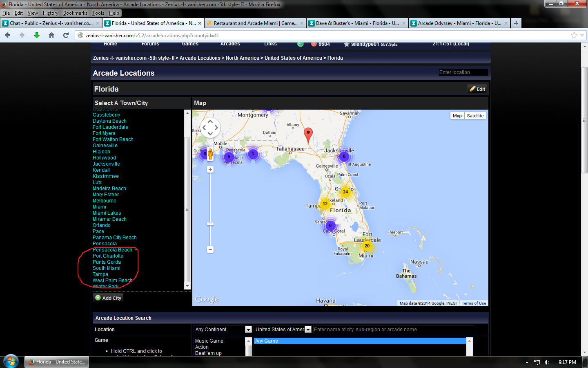Open downloads with the green arrow icon
Image resolution: width=588 pixels, height=368 pixels.
pyautogui.click(x=37, y=35)
